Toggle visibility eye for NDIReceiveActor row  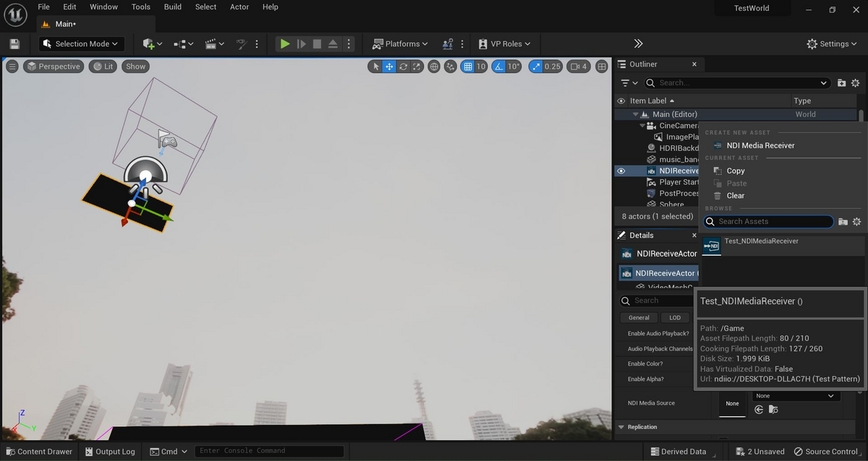(x=621, y=171)
